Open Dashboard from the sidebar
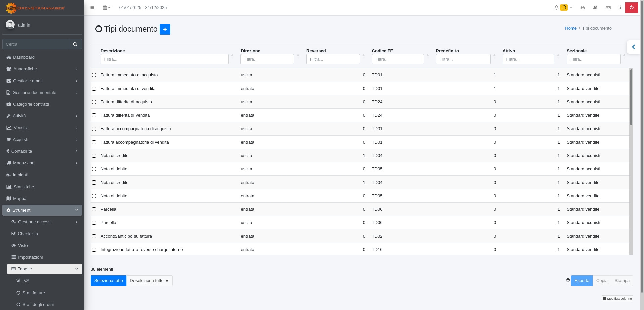The height and width of the screenshot is (310, 644). (x=24, y=57)
